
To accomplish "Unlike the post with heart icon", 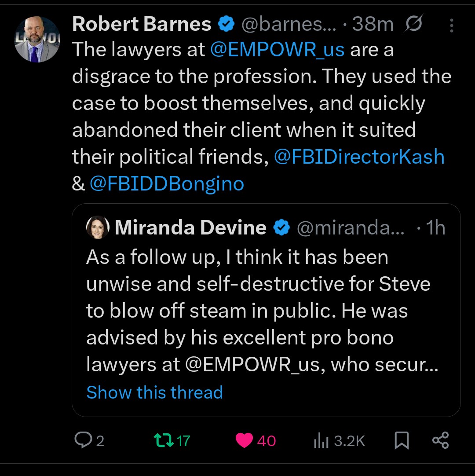I will (245, 440).
